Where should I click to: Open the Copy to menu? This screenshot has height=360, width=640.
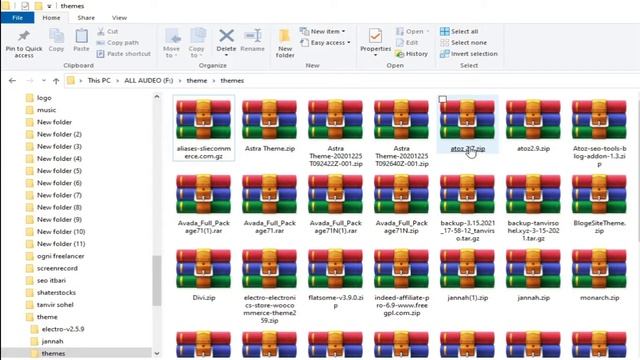[x=197, y=43]
